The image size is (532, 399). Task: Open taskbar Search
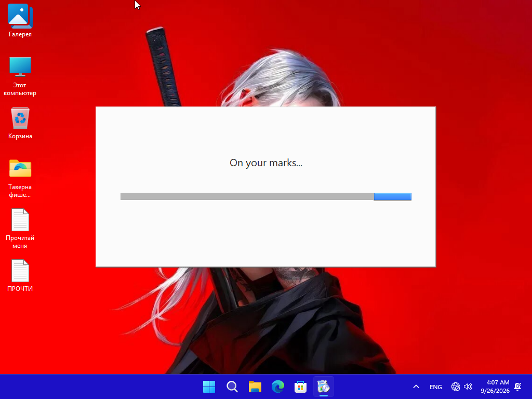(x=232, y=387)
